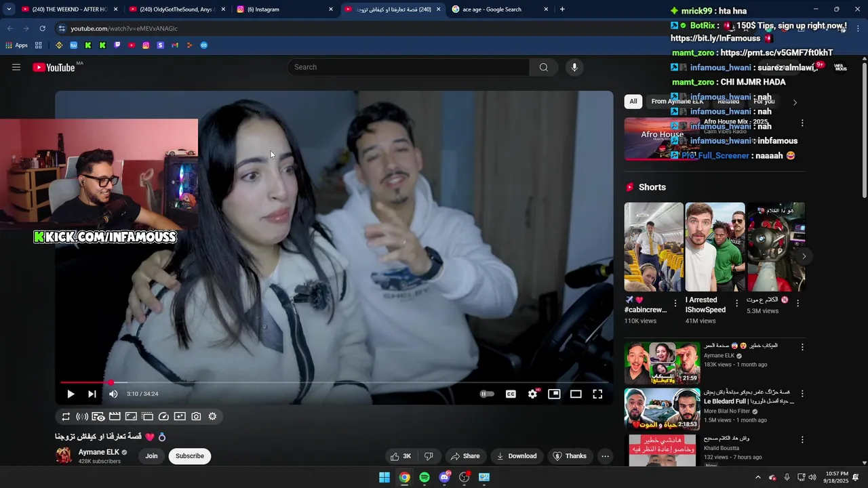Open options for Le Bledard Full video
Screen dimensions: 868x488
[802, 394]
